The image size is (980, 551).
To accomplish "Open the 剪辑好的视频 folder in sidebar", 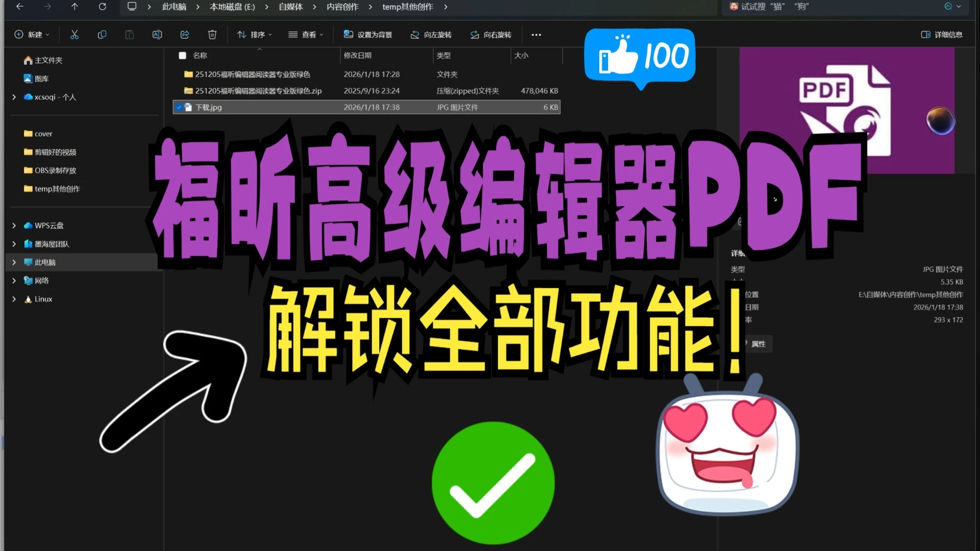I will [x=50, y=152].
